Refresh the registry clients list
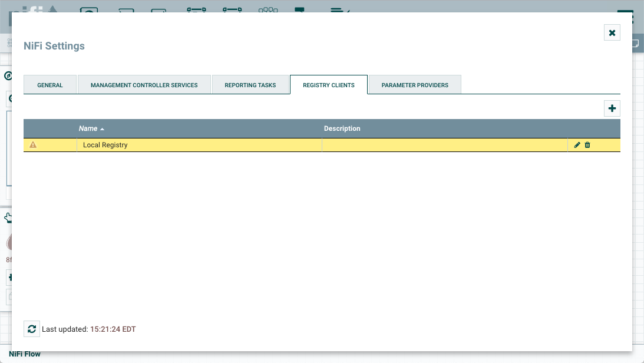Viewport: 644px width, 363px height. pos(32,329)
